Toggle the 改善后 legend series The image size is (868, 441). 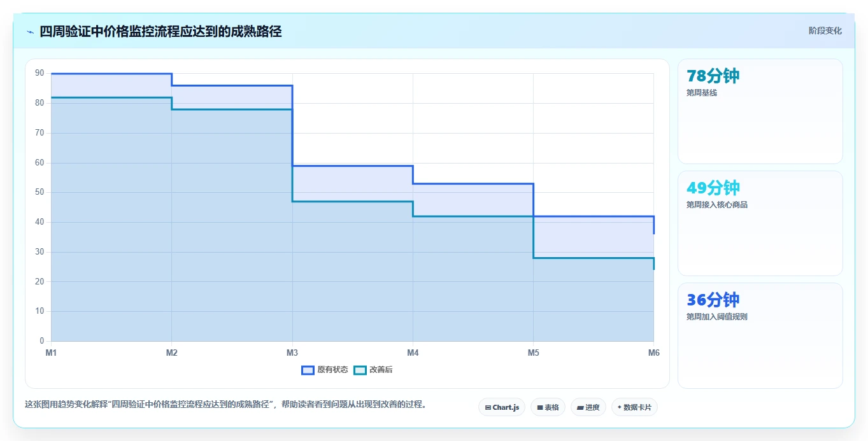click(x=373, y=370)
